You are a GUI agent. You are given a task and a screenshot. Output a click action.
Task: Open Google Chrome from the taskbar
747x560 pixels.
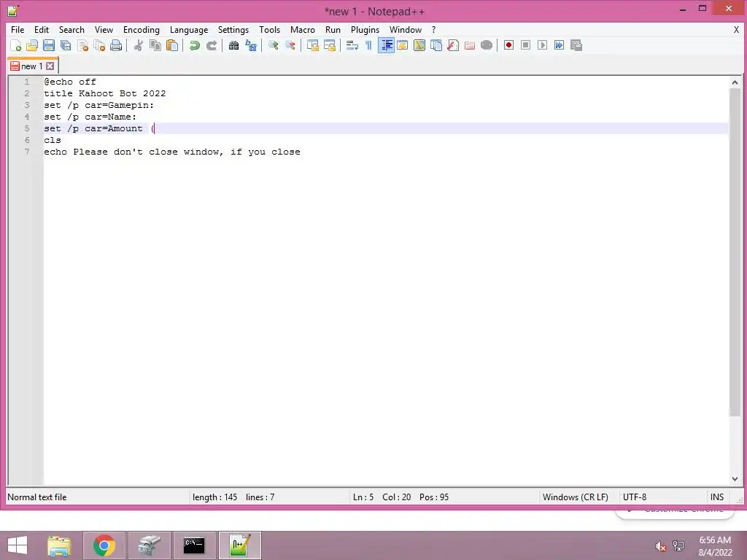click(x=104, y=545)
